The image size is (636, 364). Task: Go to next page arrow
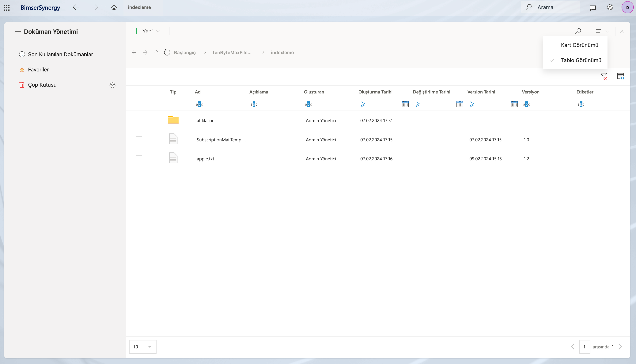coord(620,347)
